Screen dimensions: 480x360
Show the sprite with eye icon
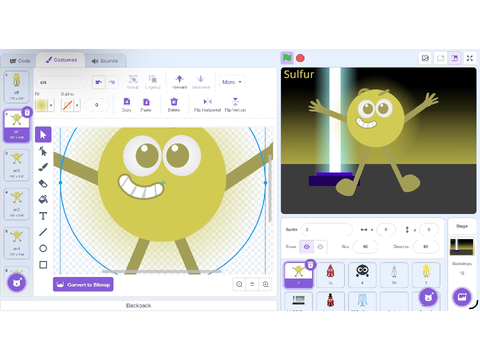[307, 247]
